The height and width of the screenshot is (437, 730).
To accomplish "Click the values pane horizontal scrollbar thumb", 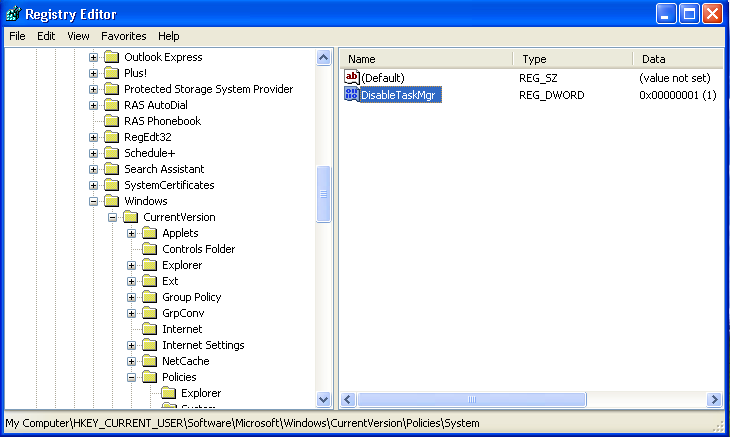I will coord(472,399).
